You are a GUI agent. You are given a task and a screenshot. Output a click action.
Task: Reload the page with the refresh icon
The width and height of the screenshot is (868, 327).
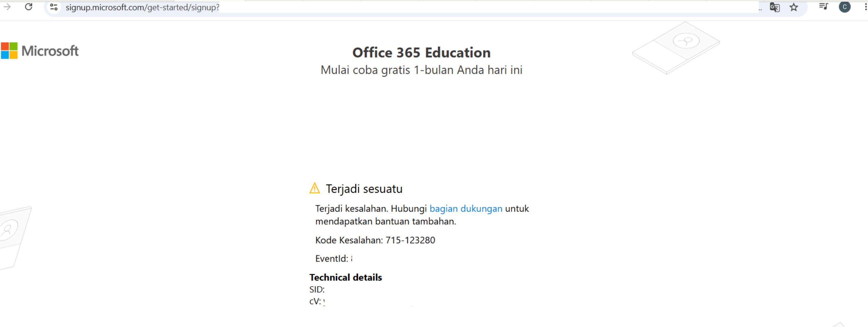tap(29, 7)
